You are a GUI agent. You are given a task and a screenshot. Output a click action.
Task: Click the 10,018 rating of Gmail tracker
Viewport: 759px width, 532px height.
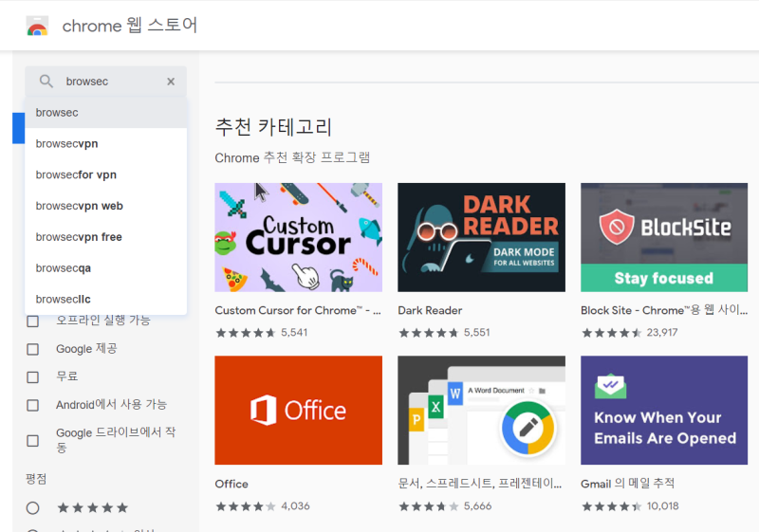(x=662, y=506)
